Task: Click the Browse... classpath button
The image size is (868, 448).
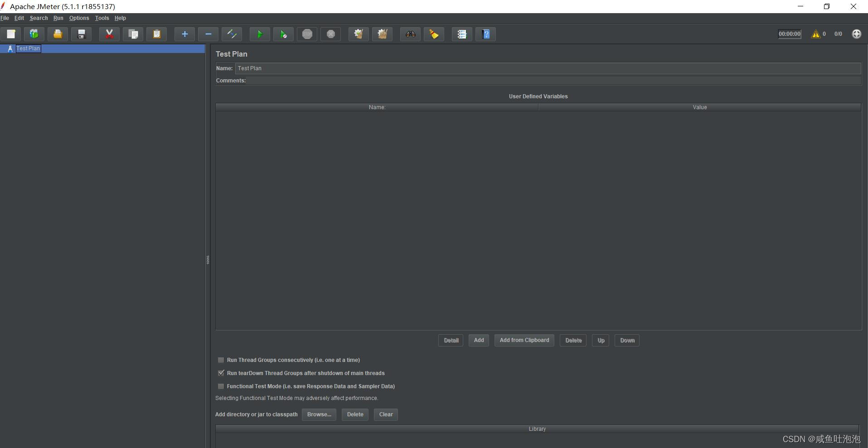Action: (x=319, y=414)
